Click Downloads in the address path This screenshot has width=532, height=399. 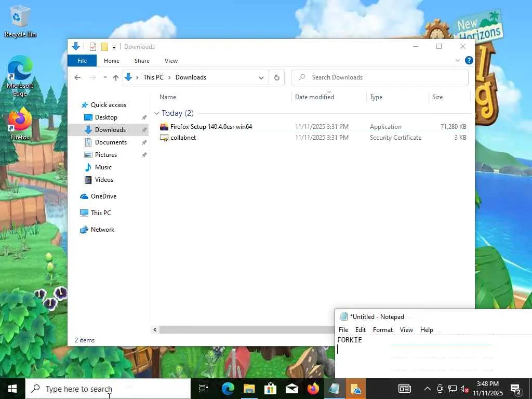(191, 77)
